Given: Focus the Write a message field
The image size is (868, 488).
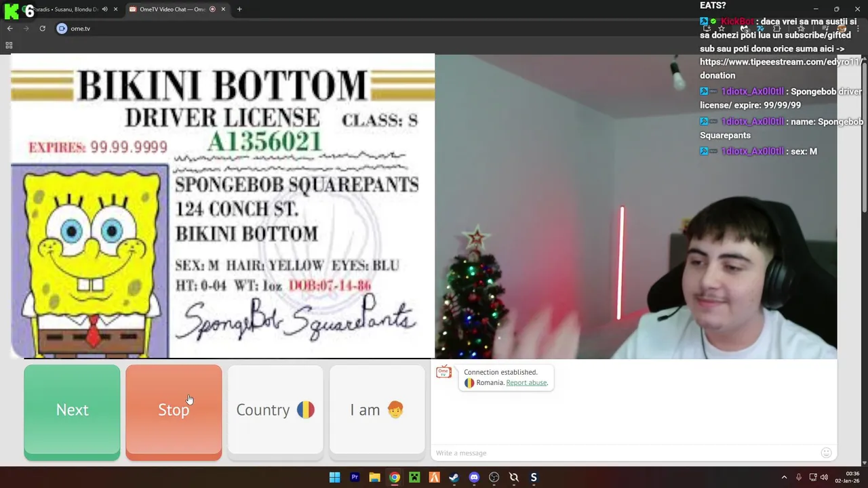Looking at the screenshot, I should pos(624,453).
